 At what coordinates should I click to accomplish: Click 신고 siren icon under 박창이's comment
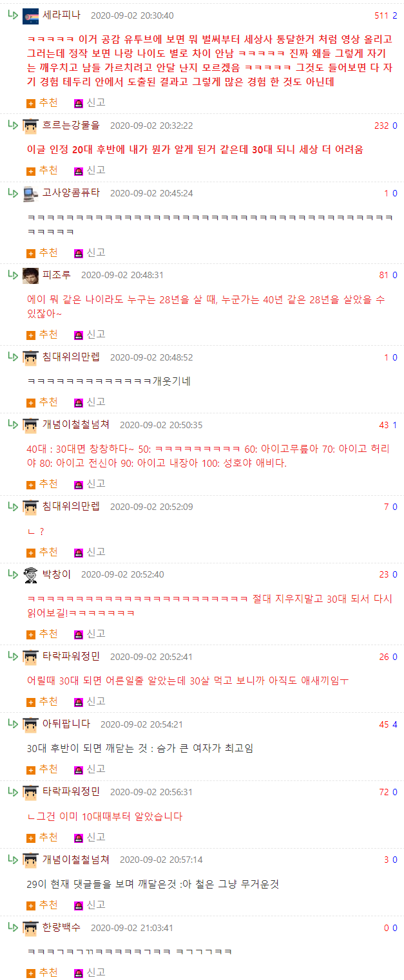(x=79, y=635)
